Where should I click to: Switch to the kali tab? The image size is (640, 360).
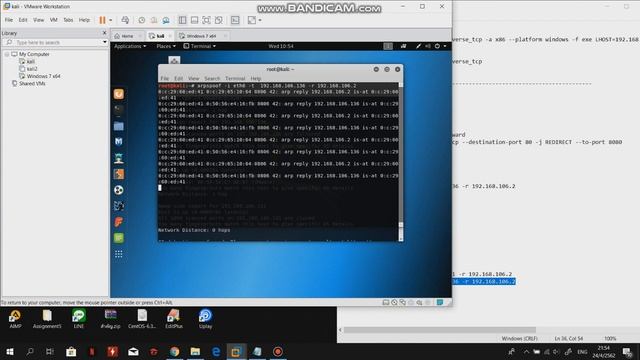pos(160,36)
